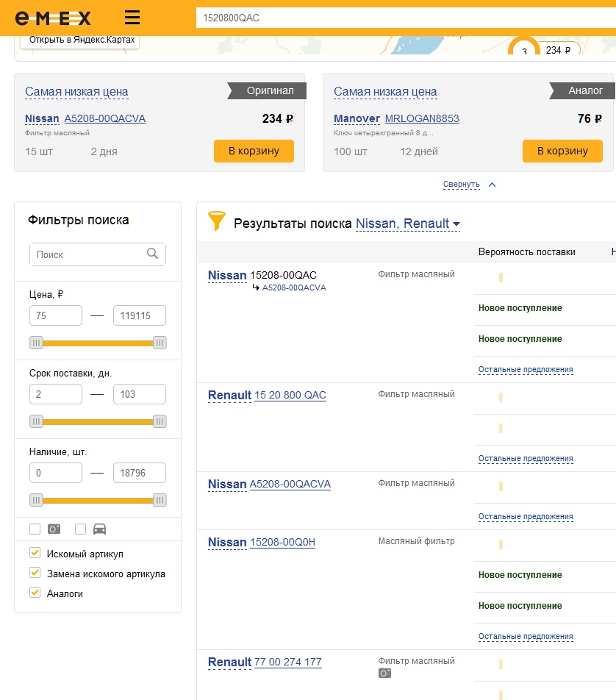616x700 pixels.
Task: Uncheck the Аналоги checkbox
Action: [35, 593]
